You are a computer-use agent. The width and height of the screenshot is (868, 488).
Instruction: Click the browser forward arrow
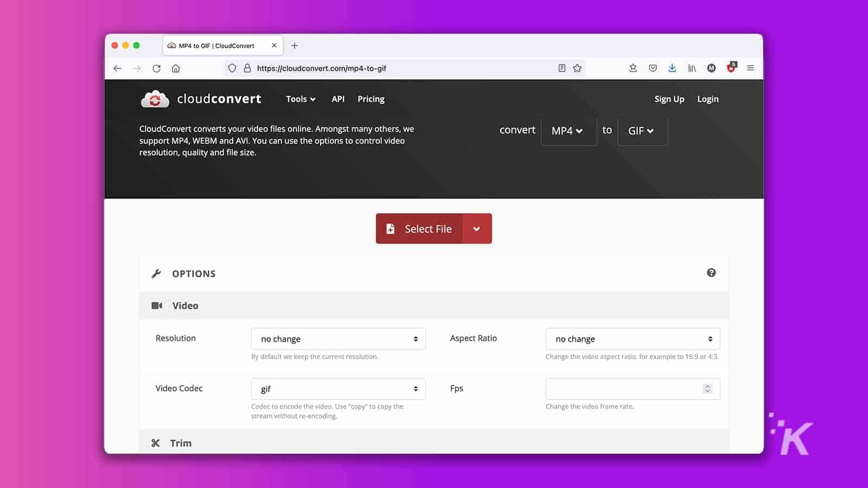pos(137,68)
